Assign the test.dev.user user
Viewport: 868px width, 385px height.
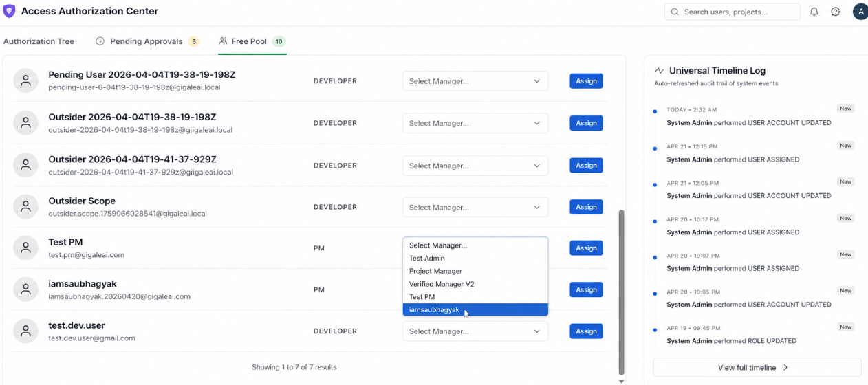586,331
